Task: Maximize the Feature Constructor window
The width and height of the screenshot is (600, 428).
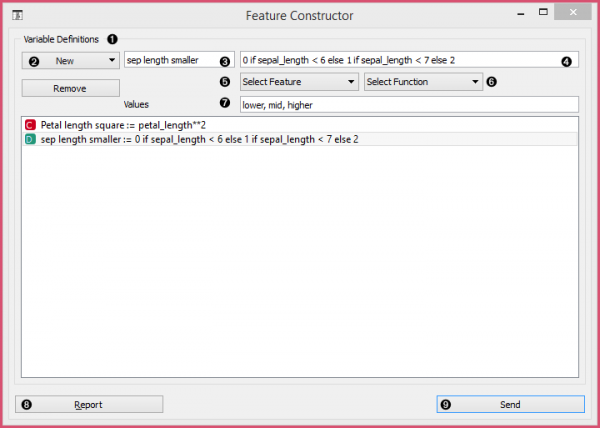Action: [542, 13]
